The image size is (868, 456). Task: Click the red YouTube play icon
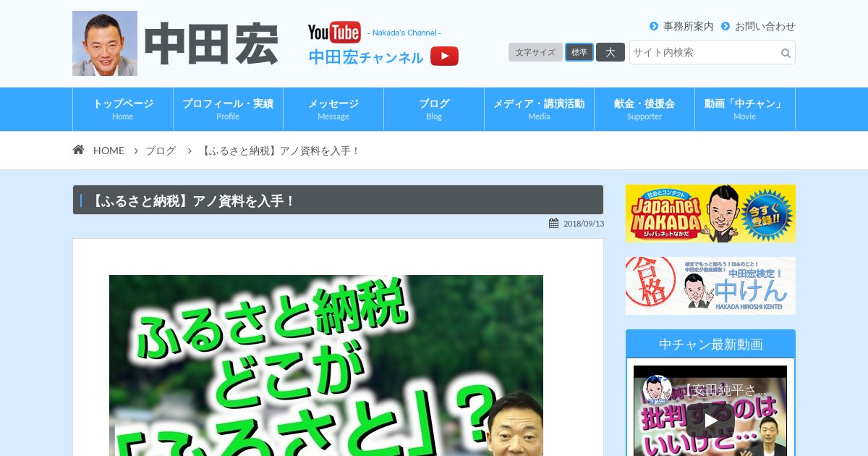(444, 56)
